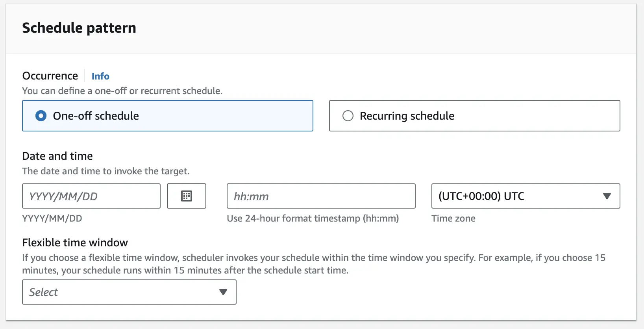Click the Flexible time window label
This screenshot has width=644, height=329.
tap(75, 242)
